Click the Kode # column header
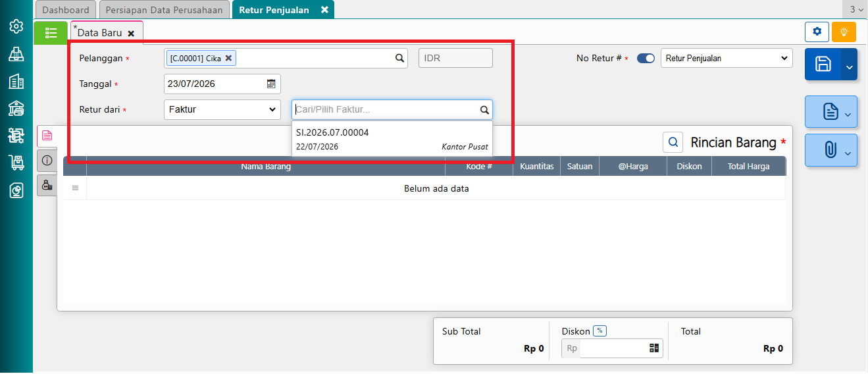 point(479,167)
